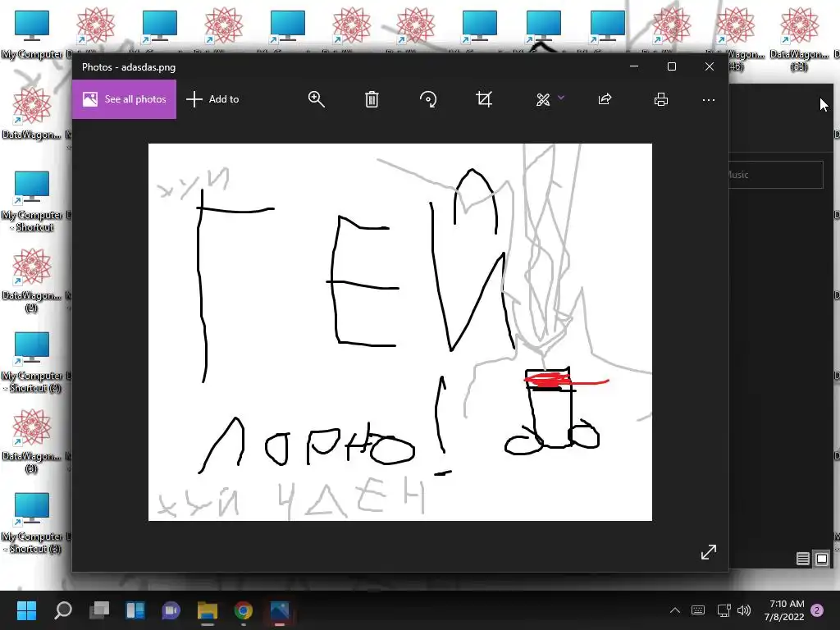
Task: Open taskbar Search magnifier
Action: 62,610
